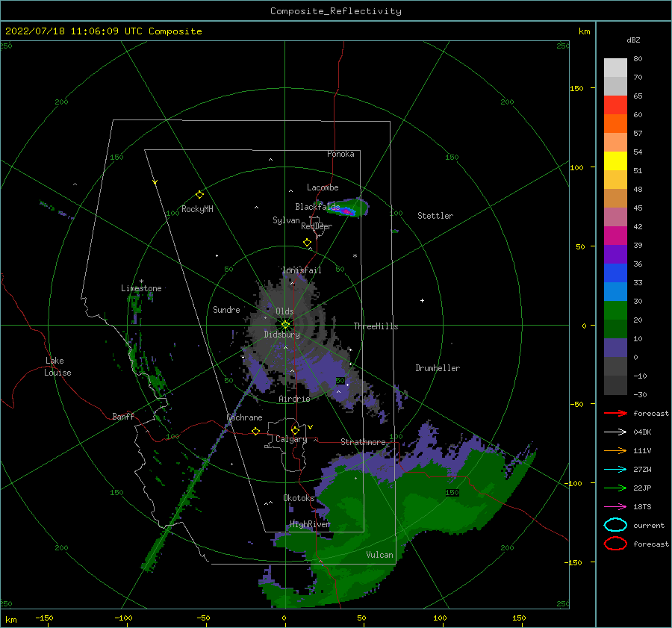672x628 pixels.
Task: Click the cyan 27ZW arrow legend icon
Action: (x=615, y=470)
